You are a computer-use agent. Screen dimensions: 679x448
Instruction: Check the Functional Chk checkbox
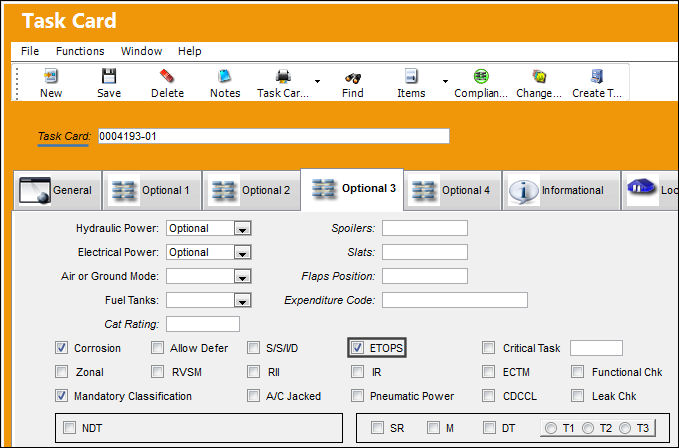point(578,371)
